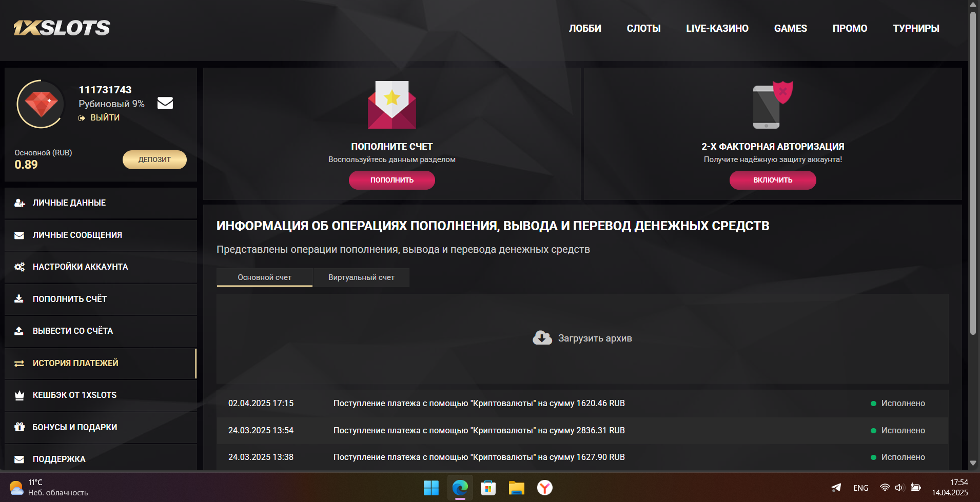Viewport: 980px width, 502px height.
Task: Open Yandex Browser from the taskbar
Action: [x=545, y=488]
